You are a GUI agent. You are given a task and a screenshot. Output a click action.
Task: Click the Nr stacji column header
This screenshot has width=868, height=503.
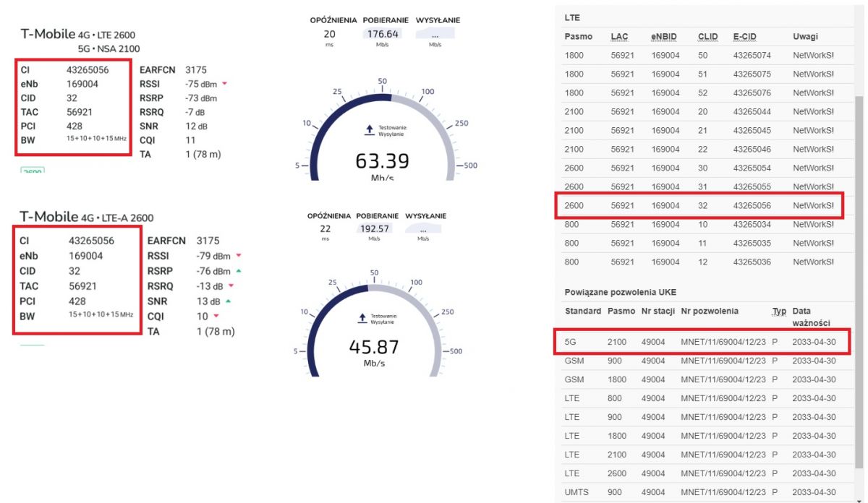[x=658, y=311]
